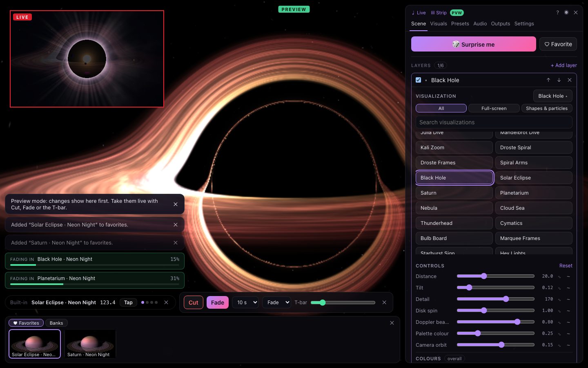Focus the Search visualizations field
588x368 pixels.
point(494,122)
